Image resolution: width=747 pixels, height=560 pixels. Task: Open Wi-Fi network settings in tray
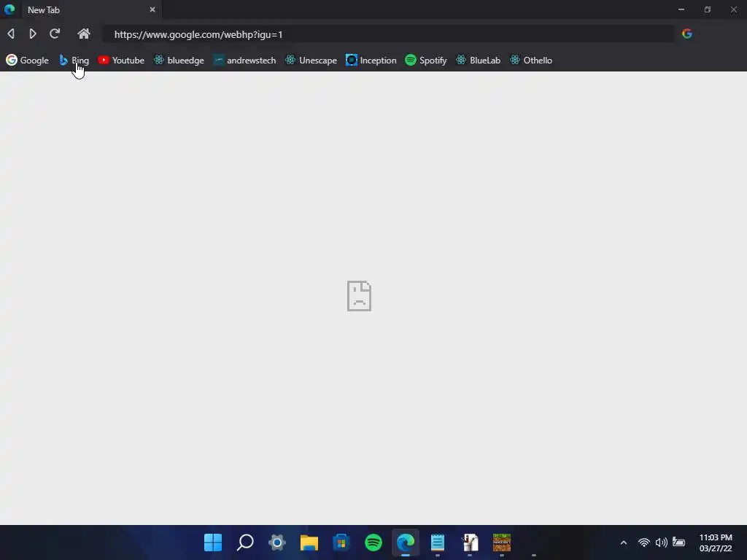pos(644,542)
